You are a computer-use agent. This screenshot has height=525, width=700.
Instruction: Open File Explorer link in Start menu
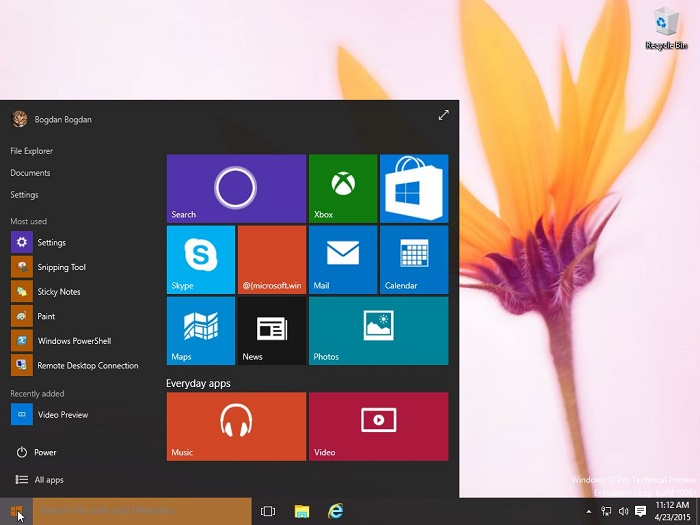32,151
